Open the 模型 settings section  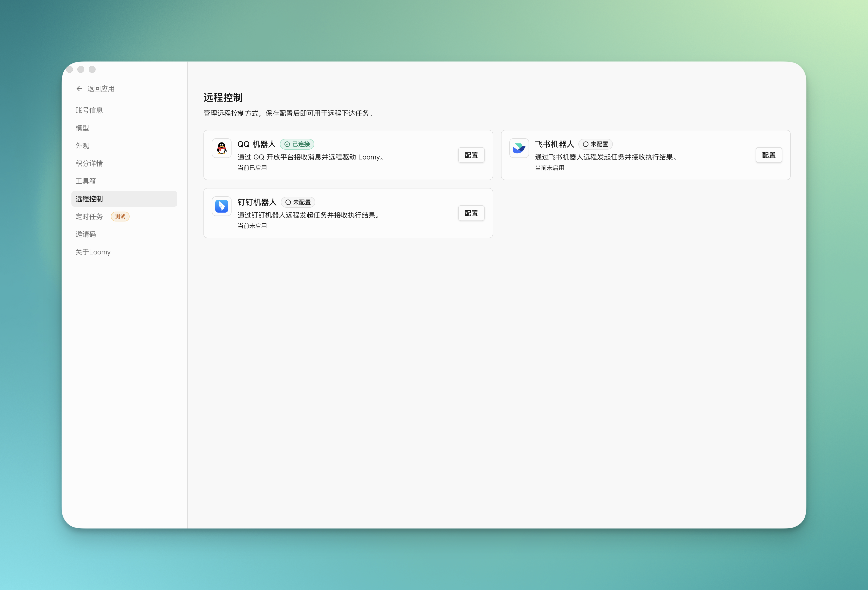point(82,128)
